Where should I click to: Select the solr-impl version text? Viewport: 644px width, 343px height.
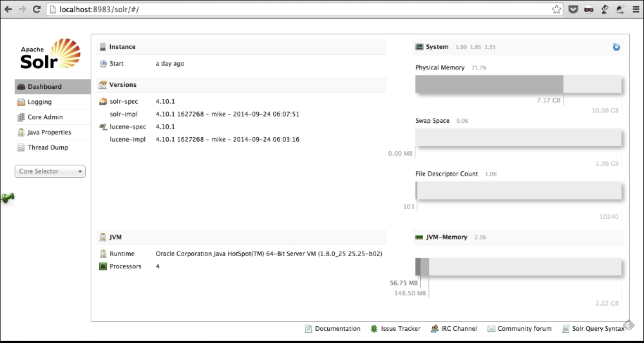click(227, 114)
